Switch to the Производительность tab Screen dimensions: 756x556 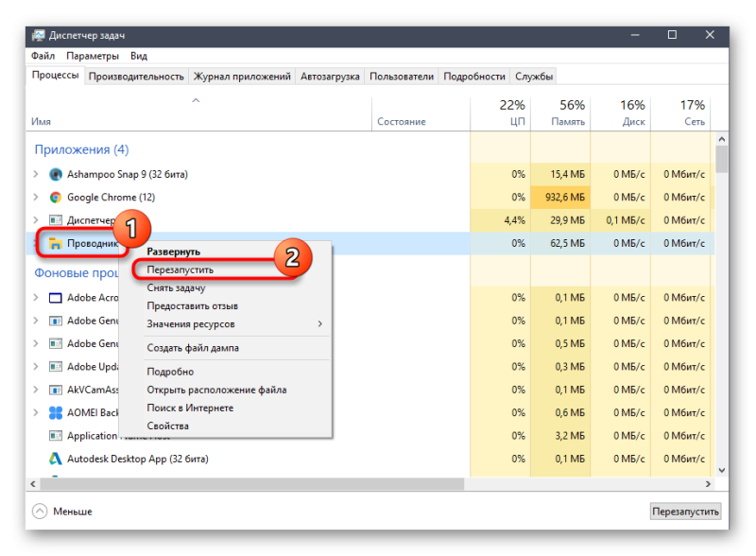[136, 77]
